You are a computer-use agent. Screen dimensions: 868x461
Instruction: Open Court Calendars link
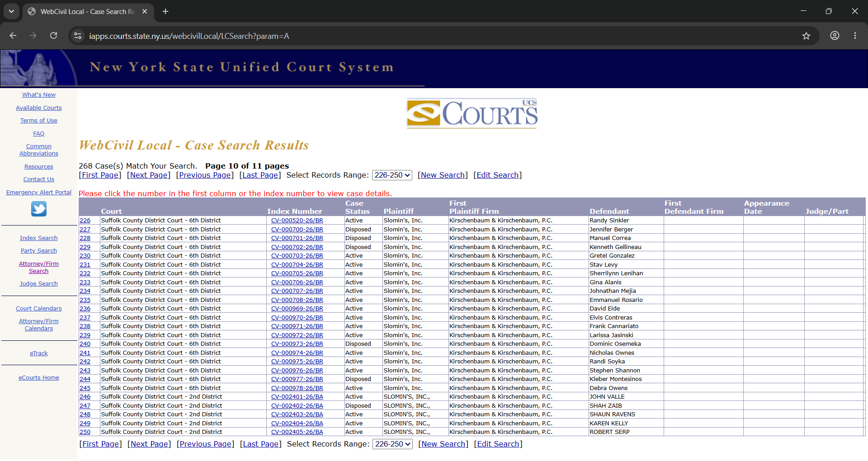[39, 309]
